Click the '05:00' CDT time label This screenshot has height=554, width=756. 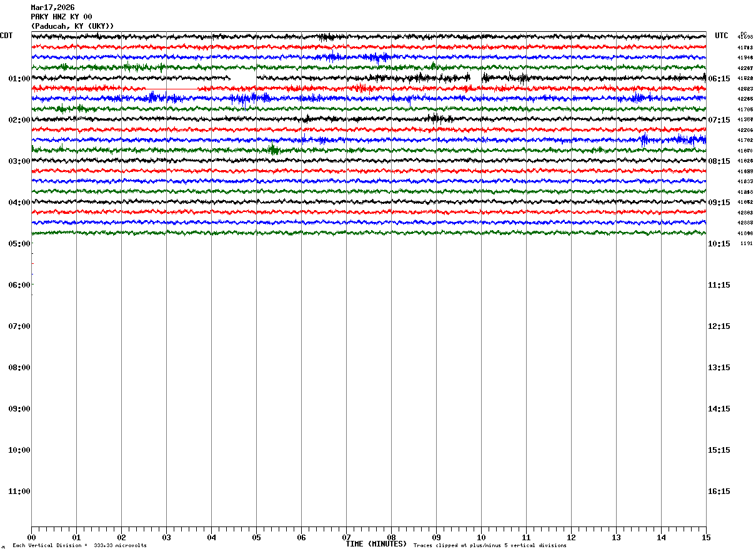coord(19,244)
